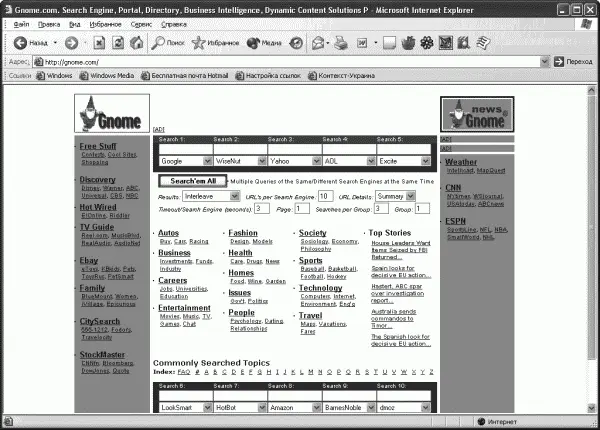Viewport: 600px width, 430px height.
Task: Open the Entertainment category link
Action: (x=184, y=308)
